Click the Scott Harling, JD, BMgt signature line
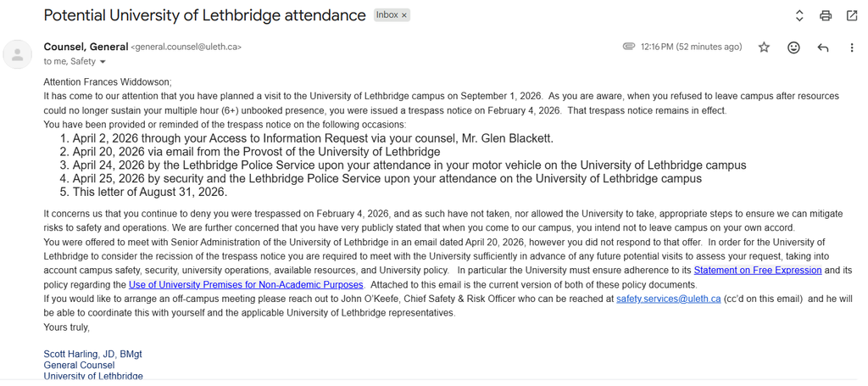Image resolution: width=868 pixels, height=386 pixels. click(93, 354)
